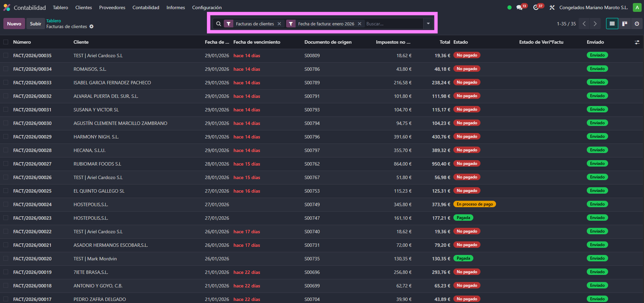Click the Odoo app home icon
The image size is (644, 303).
pyautogui.click(x=7, y=7)
